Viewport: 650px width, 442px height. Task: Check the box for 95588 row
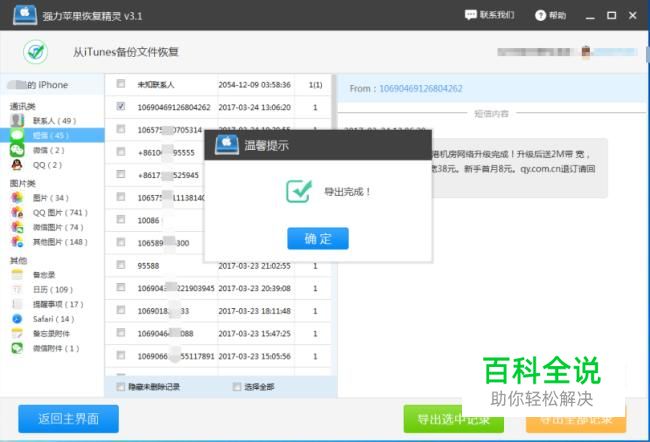pyautogui.click(x=121, y=265)
